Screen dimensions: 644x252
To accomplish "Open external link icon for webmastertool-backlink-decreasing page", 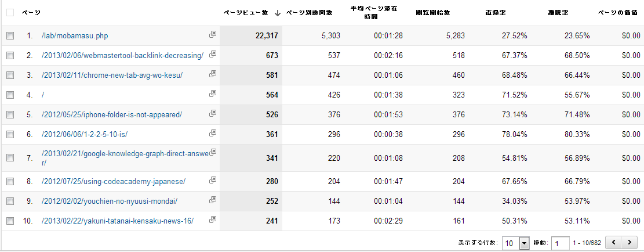I will pyautogui.click(x=213, y=55).
